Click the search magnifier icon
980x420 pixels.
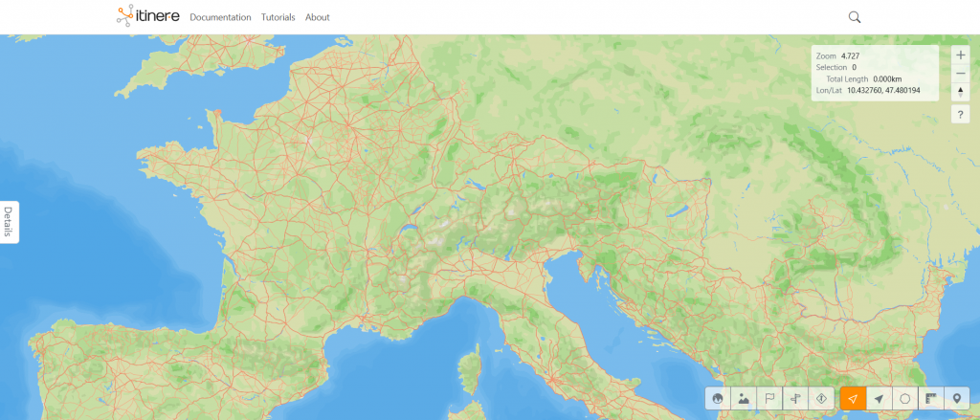[855, 17]
